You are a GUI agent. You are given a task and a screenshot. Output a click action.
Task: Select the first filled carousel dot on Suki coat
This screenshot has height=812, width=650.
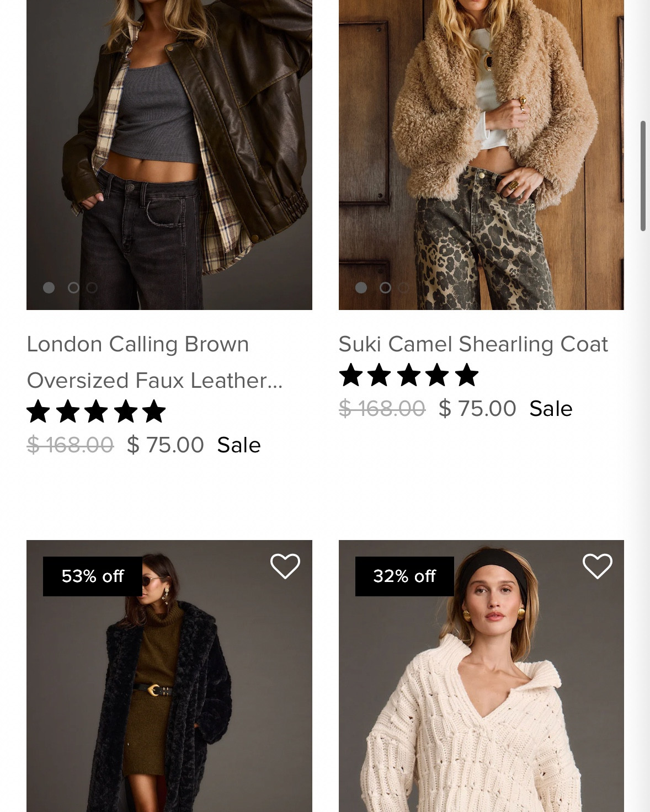361,288
